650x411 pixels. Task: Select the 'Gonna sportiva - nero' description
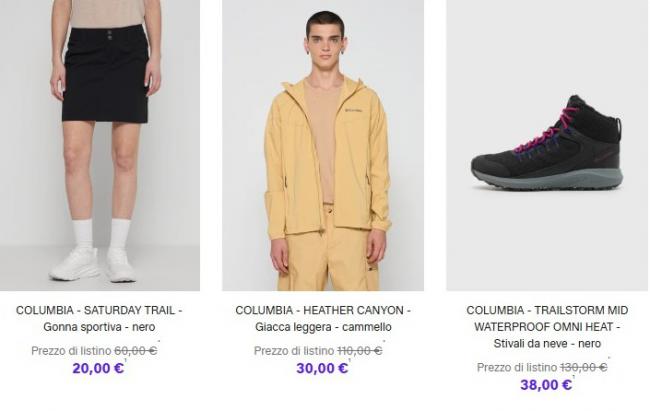(99, 327)
